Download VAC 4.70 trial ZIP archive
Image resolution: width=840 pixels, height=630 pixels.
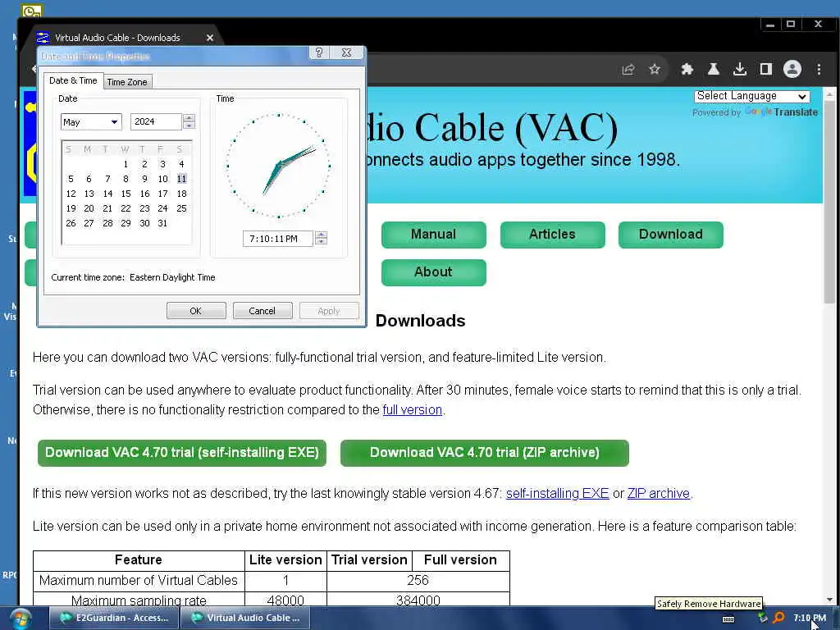484,453
